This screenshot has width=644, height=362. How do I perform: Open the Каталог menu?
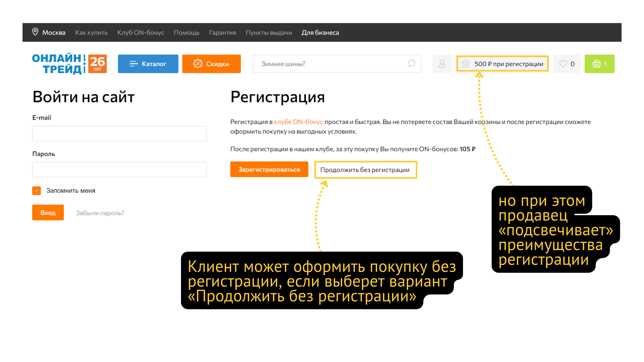coord(148,64)
